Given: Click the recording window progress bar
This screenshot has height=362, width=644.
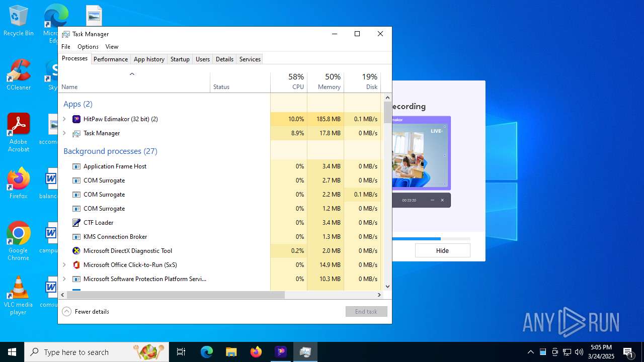Looking at the screenshot, I should pos(431,239).
